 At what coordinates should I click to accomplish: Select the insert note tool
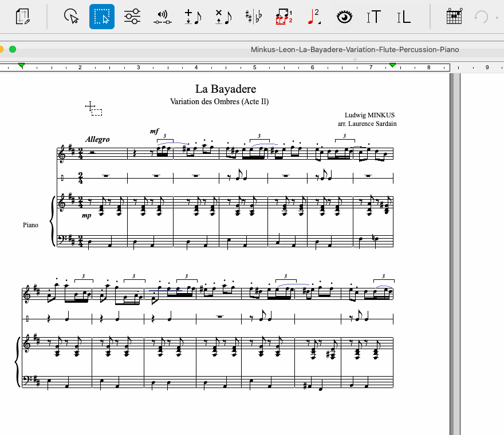pos(193,17)
